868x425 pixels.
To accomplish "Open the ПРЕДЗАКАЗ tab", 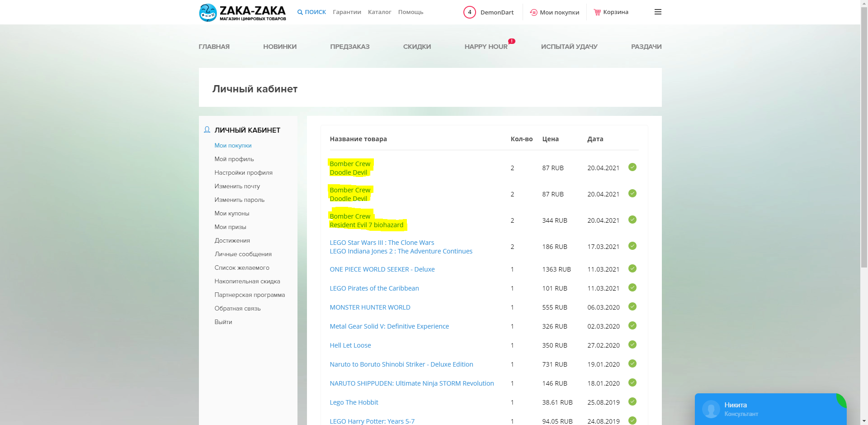I will 350,47.
